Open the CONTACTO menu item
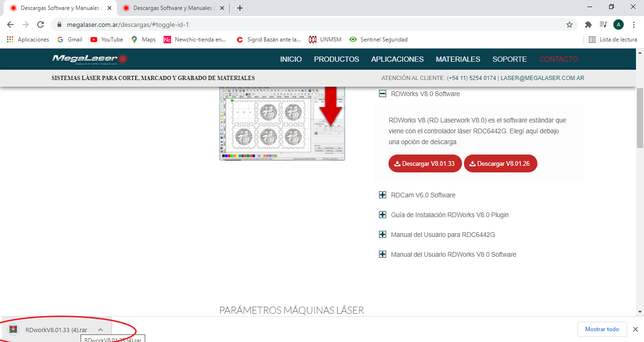 [559, 59]
